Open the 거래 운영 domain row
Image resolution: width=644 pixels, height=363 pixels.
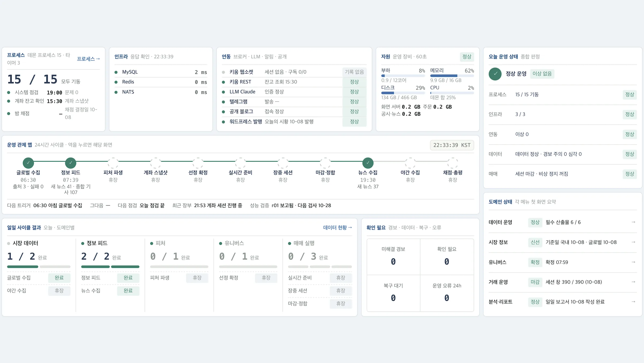pos(562,282)
